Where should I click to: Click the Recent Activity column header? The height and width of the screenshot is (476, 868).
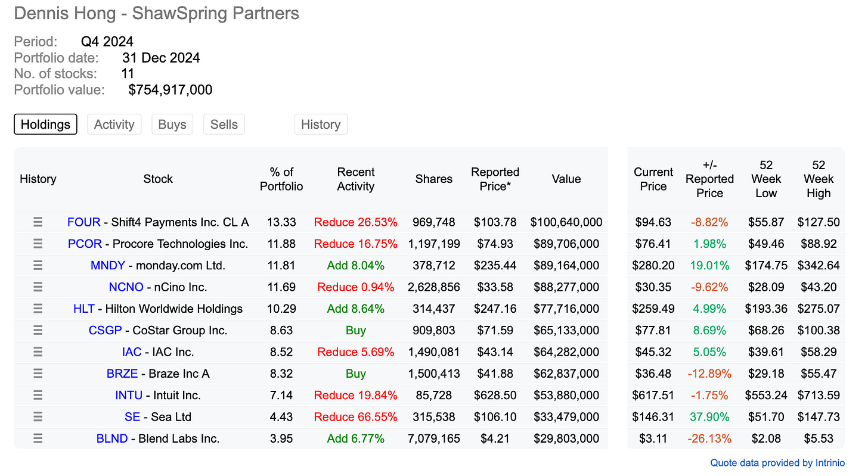[x=356, y=179]
